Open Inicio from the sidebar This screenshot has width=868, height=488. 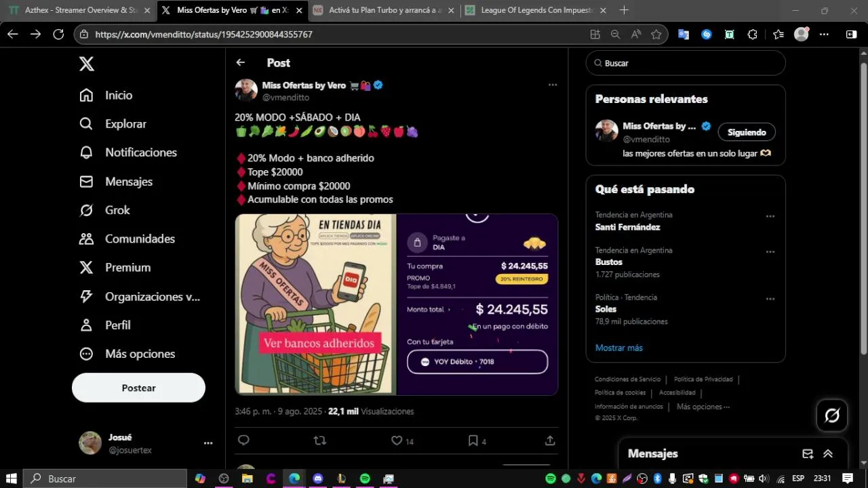(106, 96)
